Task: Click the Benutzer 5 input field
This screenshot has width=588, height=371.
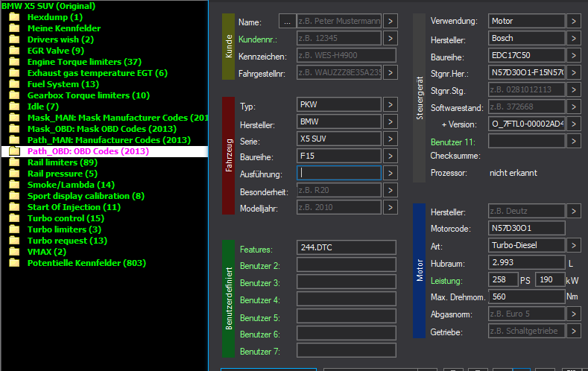Action: [347, 316]
